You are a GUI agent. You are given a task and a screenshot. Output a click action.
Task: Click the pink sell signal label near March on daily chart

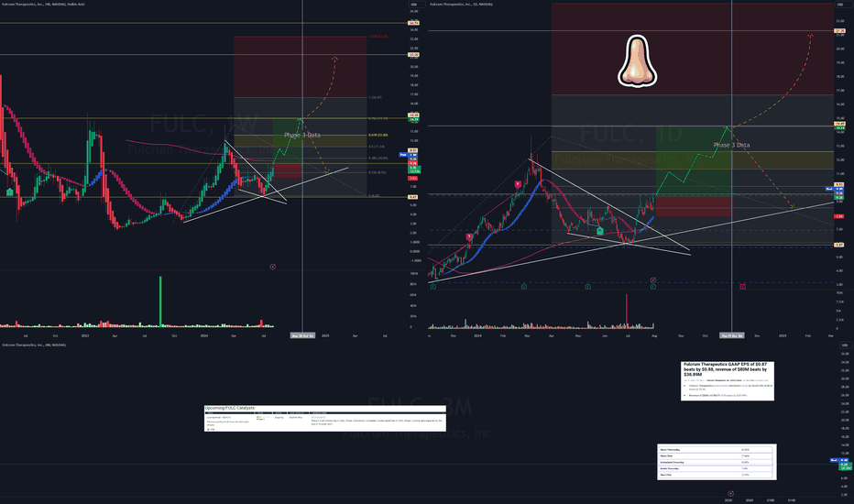click(x=518, y=185)
